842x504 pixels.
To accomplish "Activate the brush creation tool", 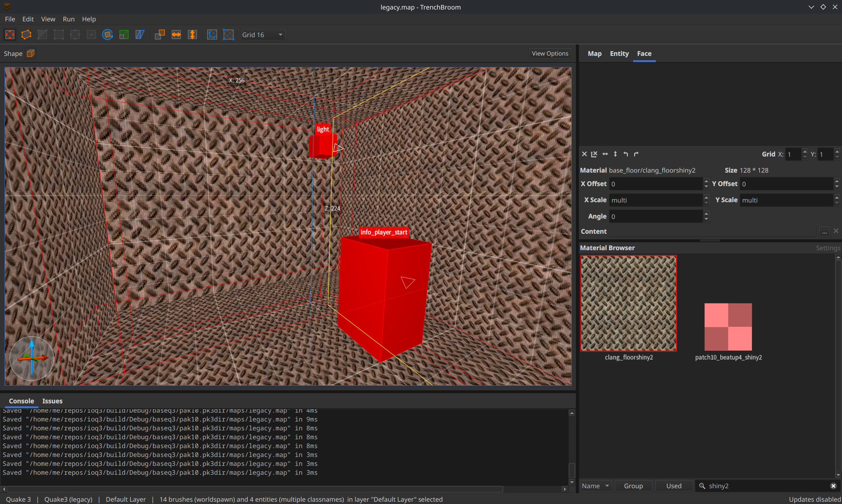I will click(26, 34).
